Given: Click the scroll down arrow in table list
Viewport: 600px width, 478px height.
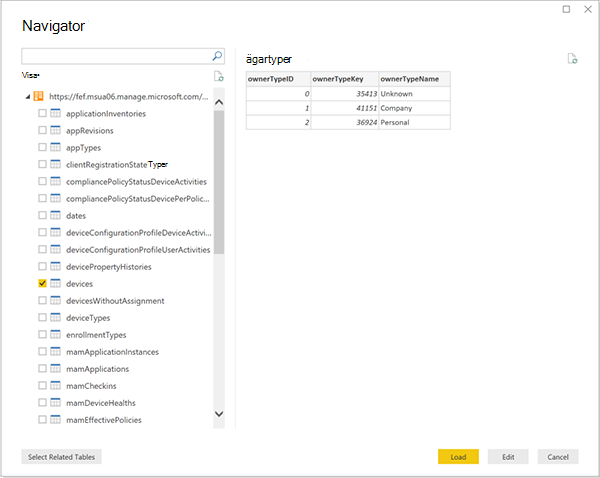Looking at the screenshot, I should point(219,414).
